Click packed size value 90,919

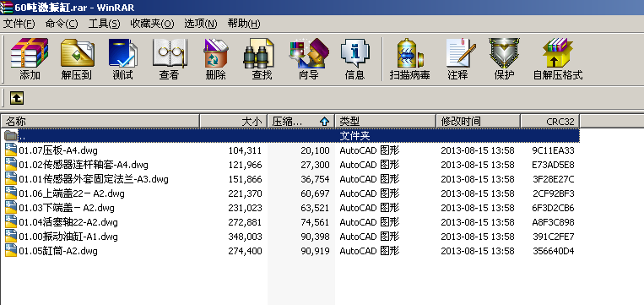[x=315, y=251]
